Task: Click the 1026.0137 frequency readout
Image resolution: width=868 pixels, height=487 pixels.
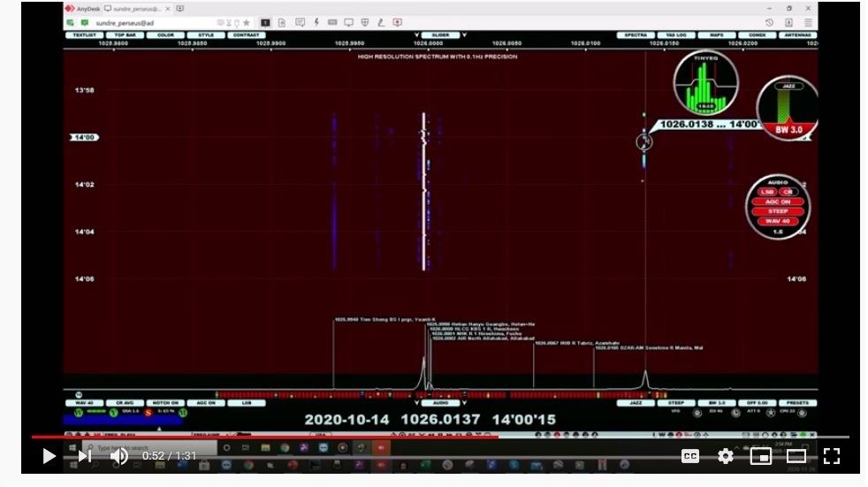Action: pyautogui.click(x=441, y=420)
